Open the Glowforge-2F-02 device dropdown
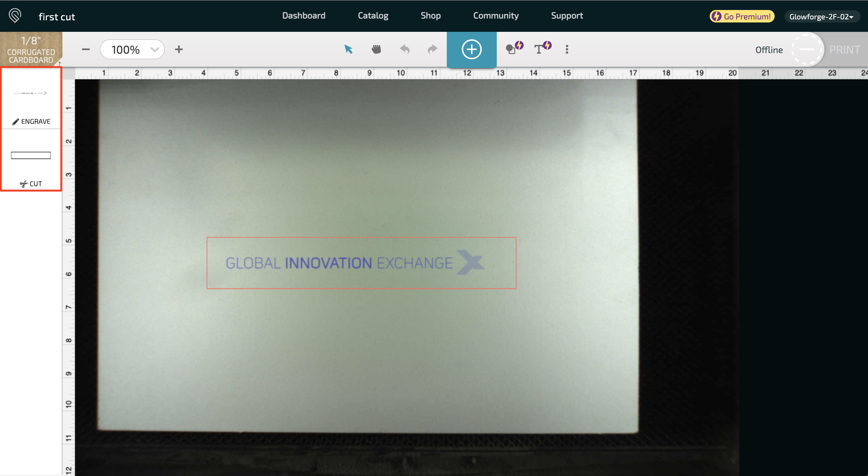The image size is (868, 476). (x=822, y=17)
